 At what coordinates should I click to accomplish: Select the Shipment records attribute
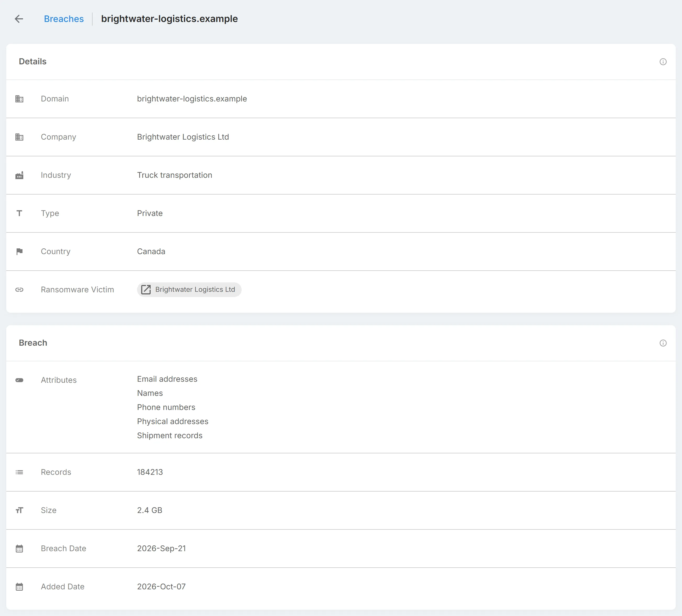tap(169, 436)
